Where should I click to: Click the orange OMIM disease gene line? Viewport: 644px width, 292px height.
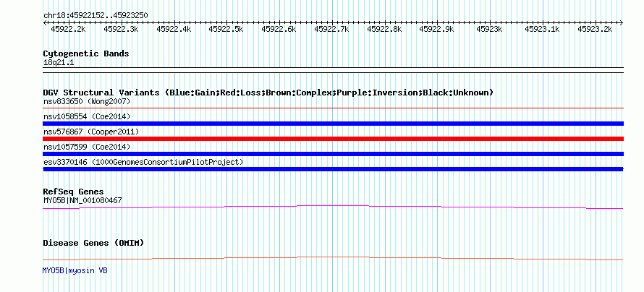333,258
